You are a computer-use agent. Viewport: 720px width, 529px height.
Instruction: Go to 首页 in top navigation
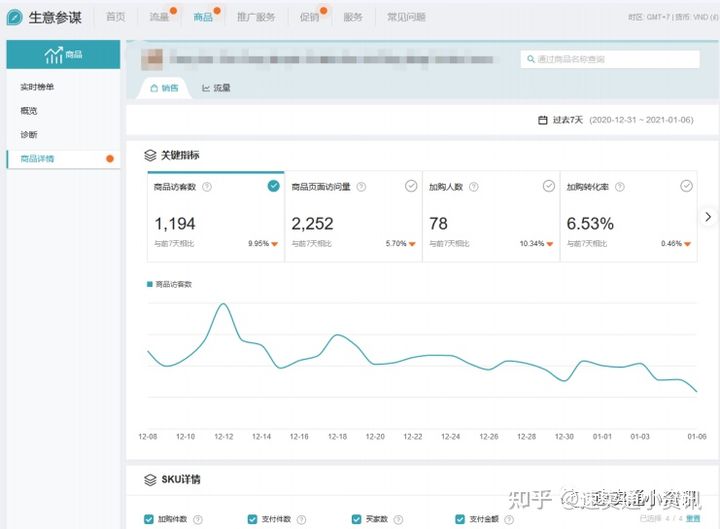116,17
